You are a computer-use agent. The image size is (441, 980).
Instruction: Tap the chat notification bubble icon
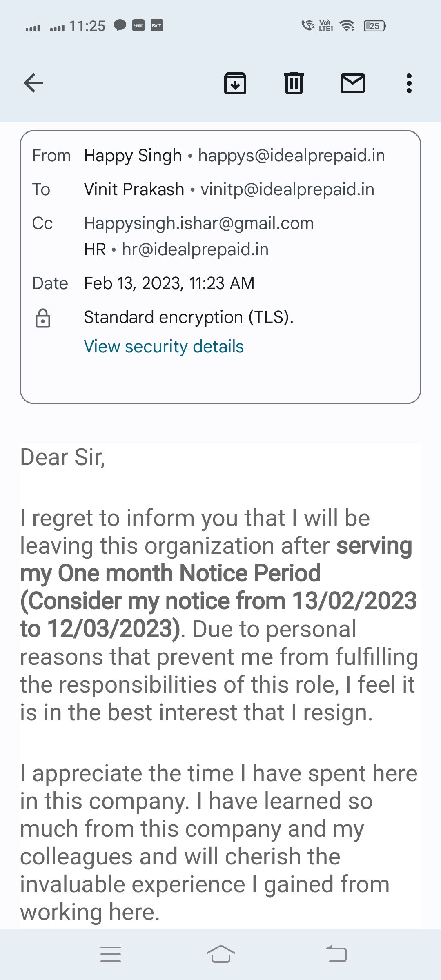tap(120, 25)
